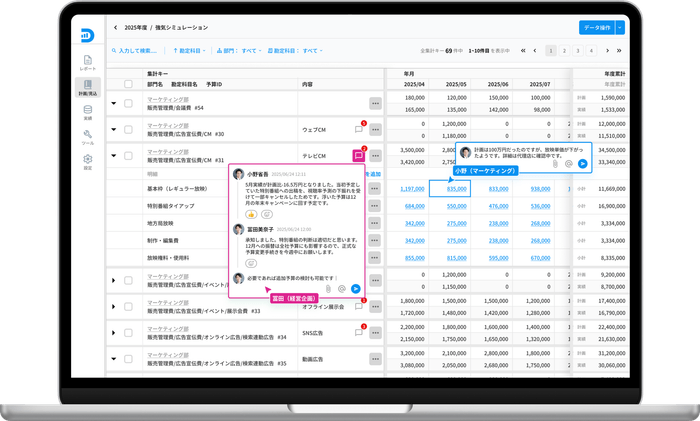Click the データ操作 button
Viewport: 700px width, 421px height.
596,28
